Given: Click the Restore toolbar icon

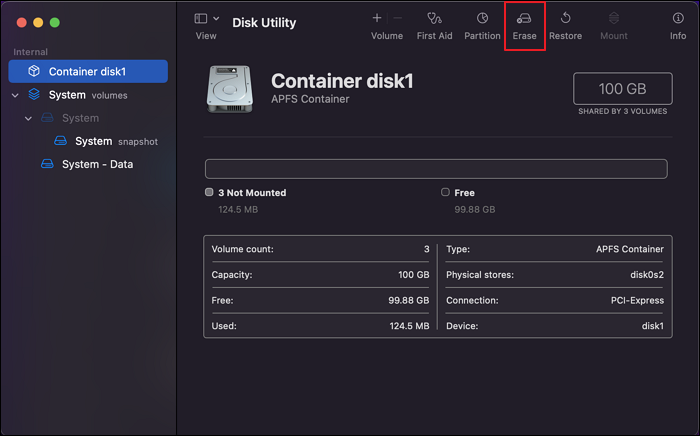Looking at the screenshot, I should (565, 19).
